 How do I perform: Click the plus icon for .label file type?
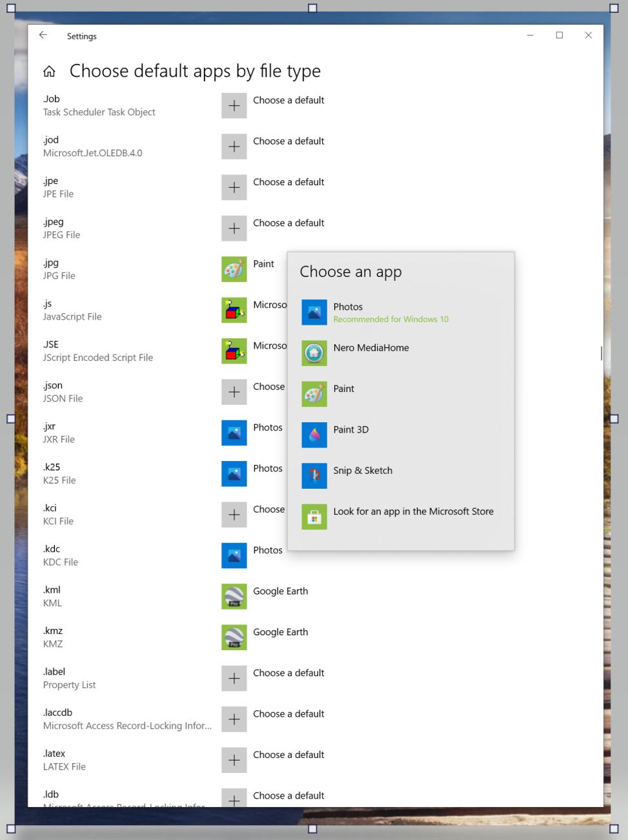pos(234,679)
